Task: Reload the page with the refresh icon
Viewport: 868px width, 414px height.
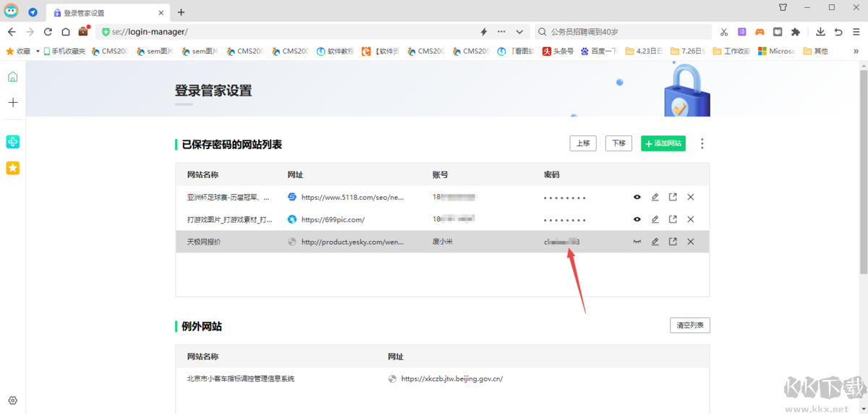Action: tap(48, 32)
